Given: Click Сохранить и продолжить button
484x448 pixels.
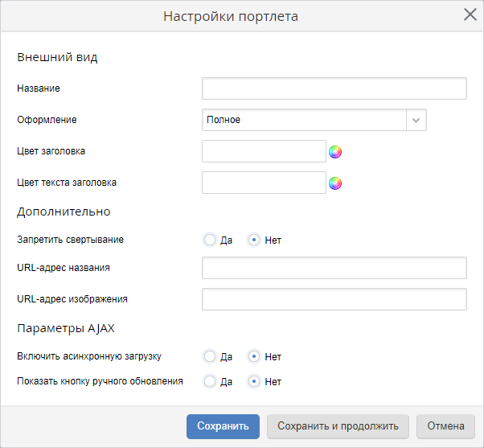Looking at the screenshot, I should 338,426.
